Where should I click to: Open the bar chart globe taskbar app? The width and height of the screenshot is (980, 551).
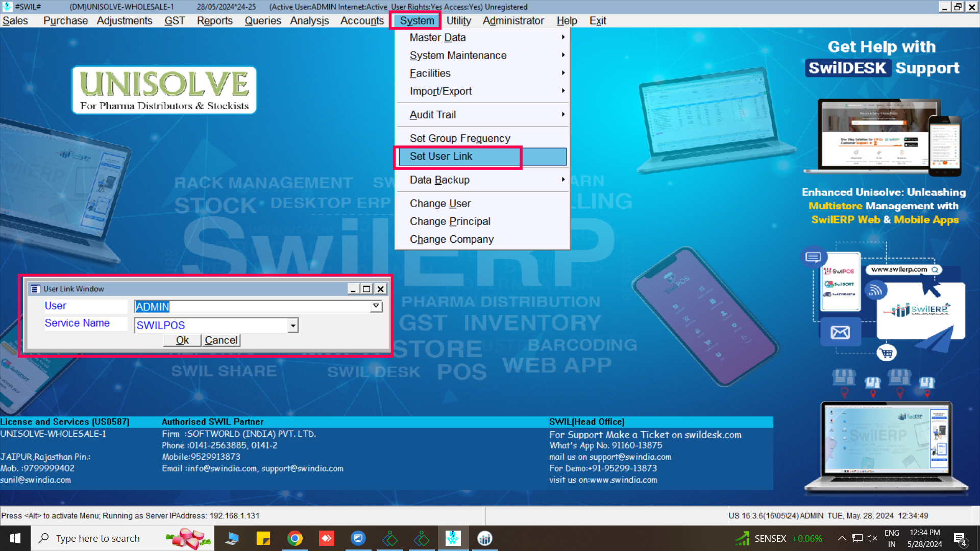485,538
